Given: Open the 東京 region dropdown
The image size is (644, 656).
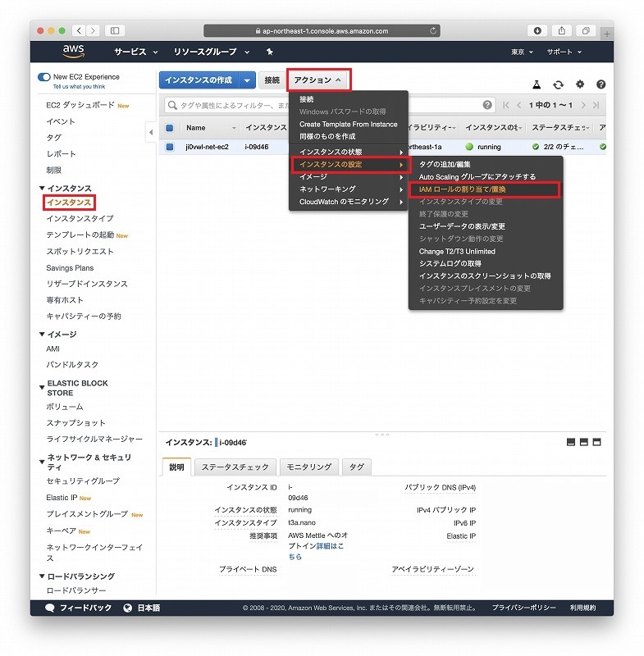Looking at the screenshot, I should click(522, 52).
